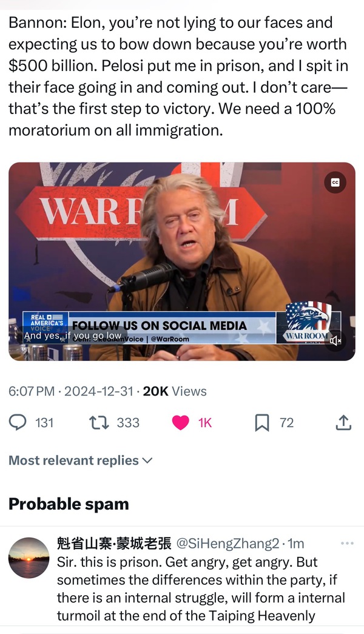364x634 pixels.
Task: Open the 333 reposts count
Action: 128,422
